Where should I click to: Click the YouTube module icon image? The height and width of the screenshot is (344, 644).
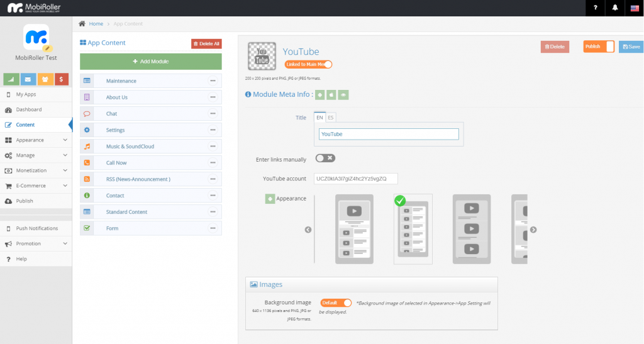(262, 55)
